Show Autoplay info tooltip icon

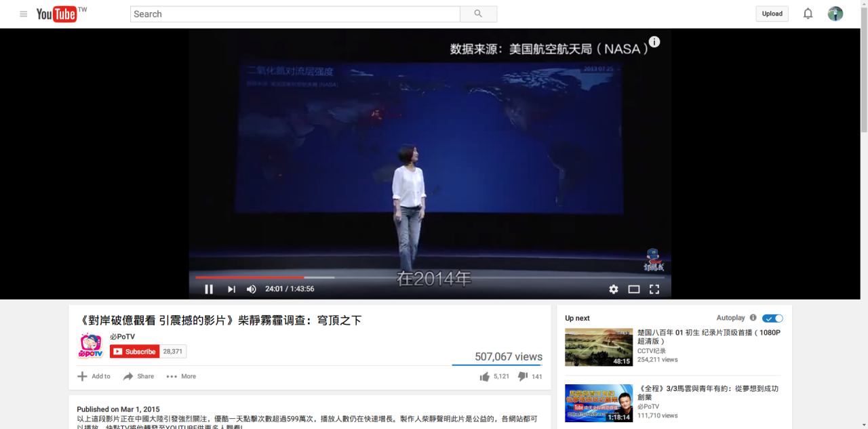(x=753, y=317)
